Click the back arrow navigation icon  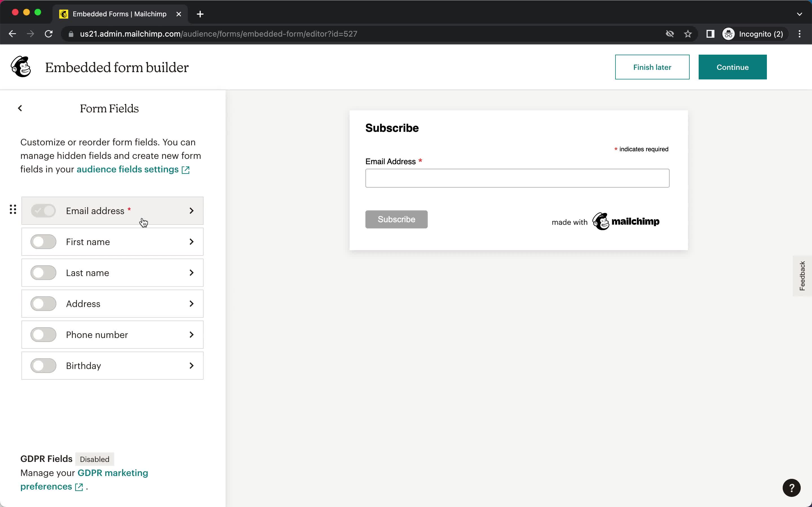point(19,108)
